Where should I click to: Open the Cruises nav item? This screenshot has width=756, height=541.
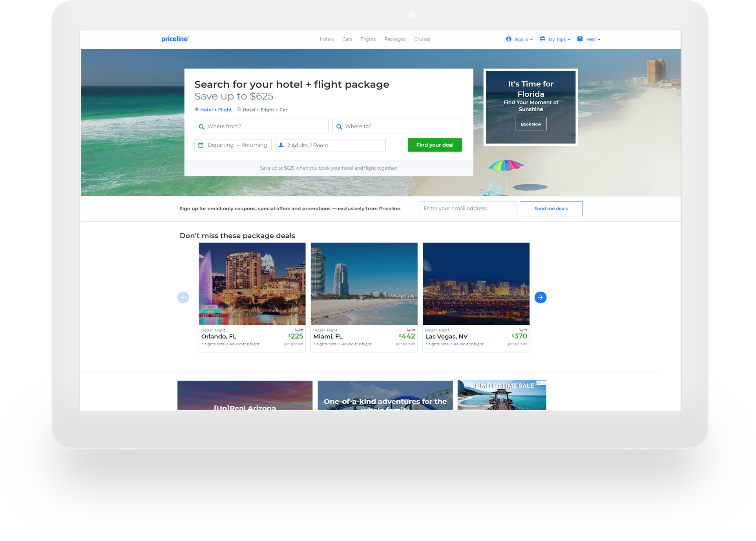click(x=422, y=39)
